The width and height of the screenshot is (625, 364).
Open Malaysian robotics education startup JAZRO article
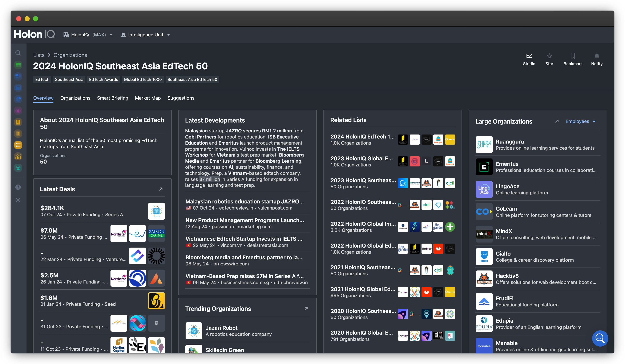247,204
